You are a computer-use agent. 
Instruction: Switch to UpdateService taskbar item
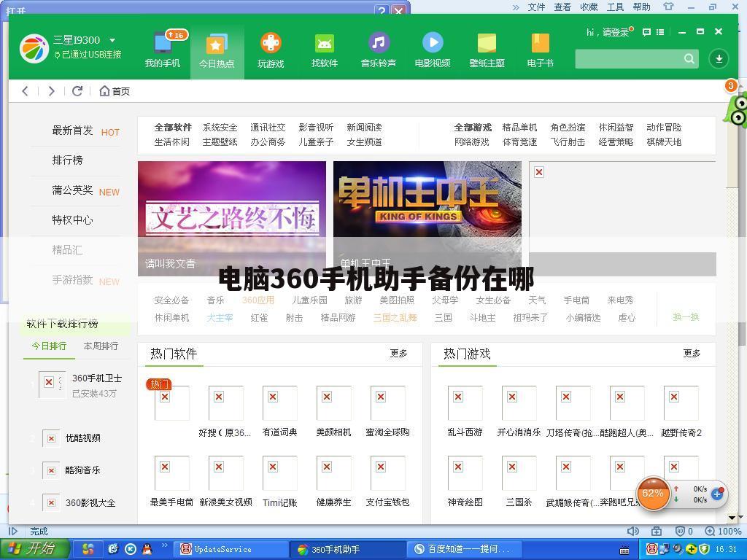[x=230, y=550]
